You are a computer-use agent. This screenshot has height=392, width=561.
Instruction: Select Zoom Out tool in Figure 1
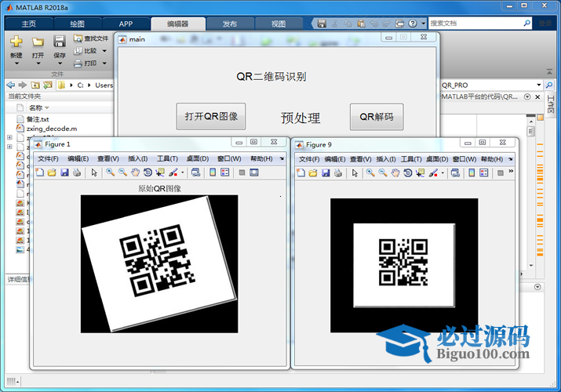[x=122, y=172]
